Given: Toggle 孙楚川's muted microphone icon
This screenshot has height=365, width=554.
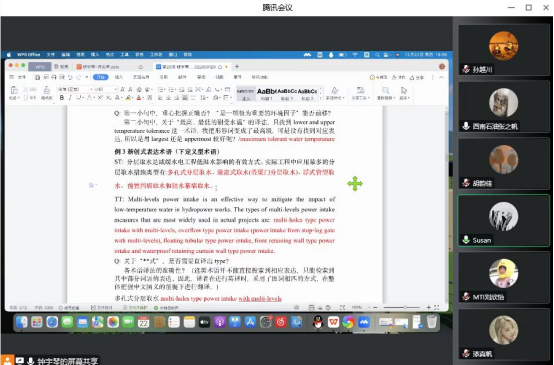Looking at the screenshot, I should tap(466, 69).
